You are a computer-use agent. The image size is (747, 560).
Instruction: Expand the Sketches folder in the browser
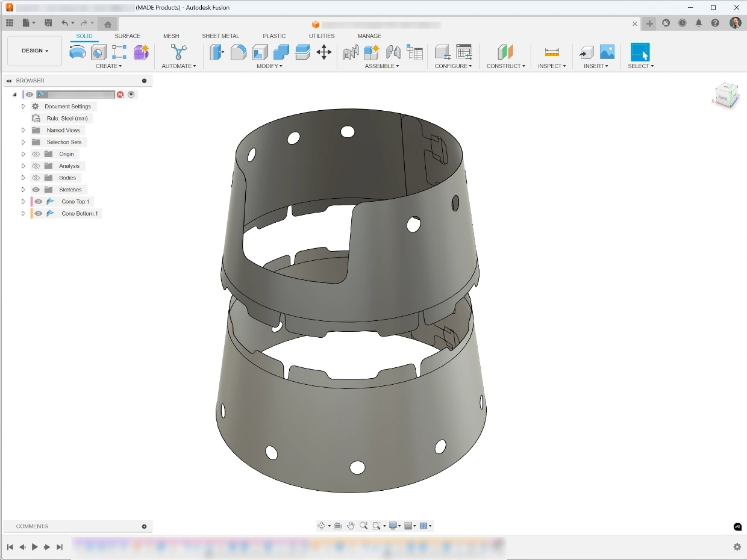coord(23,190)
